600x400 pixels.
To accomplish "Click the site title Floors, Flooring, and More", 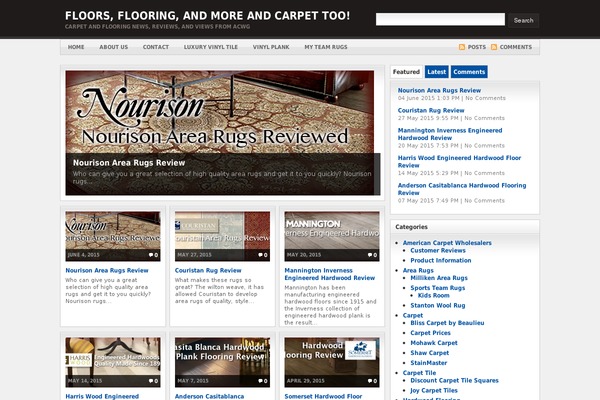I will [207, 16].
